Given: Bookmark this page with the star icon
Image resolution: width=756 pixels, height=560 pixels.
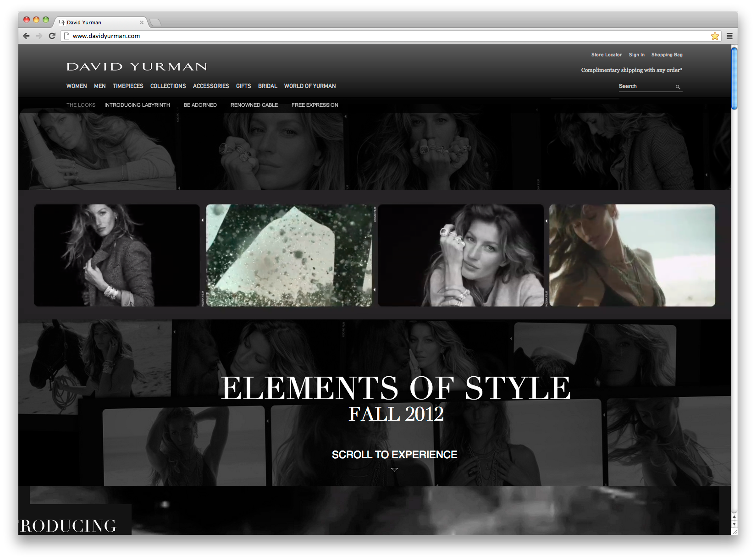Looking at the screenshot, I should coord(715,36).
